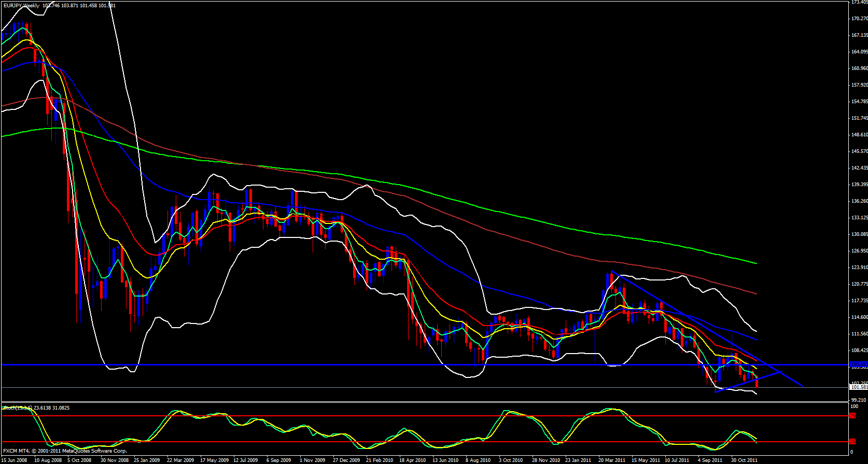The height and width of the screenshot is (464, 868).
Task: Click the EURJPY Weekly chart title
Action: point(21,6)
